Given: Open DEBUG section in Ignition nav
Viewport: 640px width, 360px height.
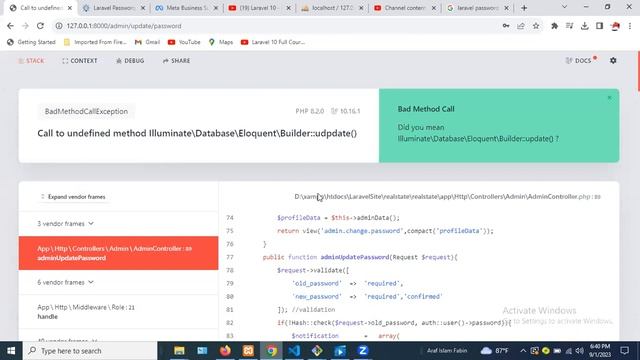Looking at the screenshot, I should point(130,60).
